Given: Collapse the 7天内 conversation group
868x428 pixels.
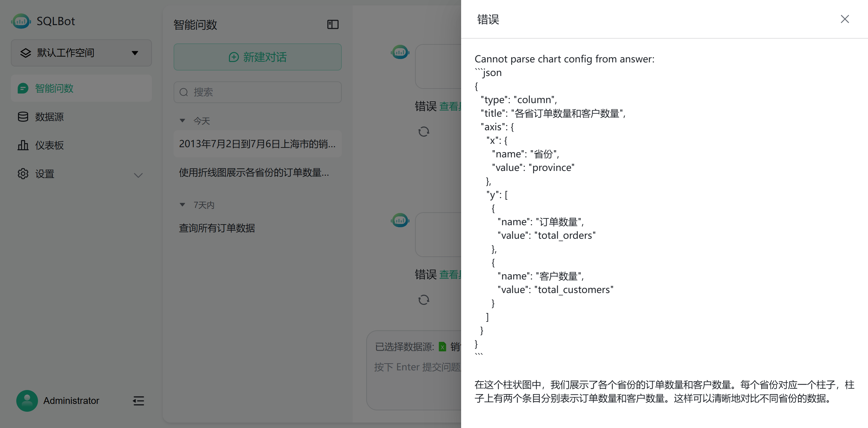Looking at the screenshot, I should (183, 205).
